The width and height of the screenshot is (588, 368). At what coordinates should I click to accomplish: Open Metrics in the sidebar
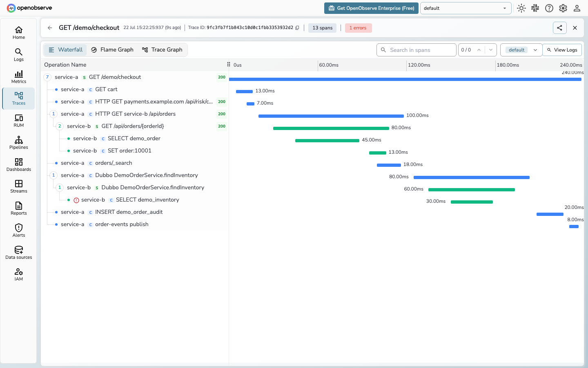[x=19, y=77]
